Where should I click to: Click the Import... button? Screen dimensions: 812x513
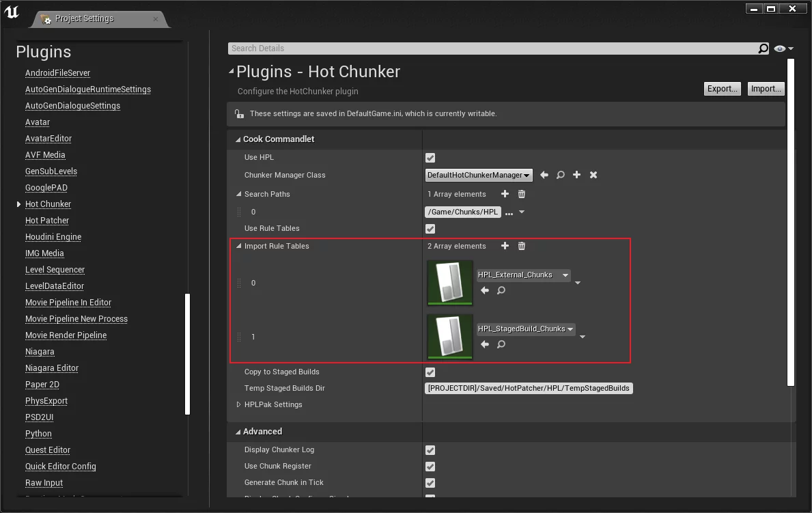point(766,89)
